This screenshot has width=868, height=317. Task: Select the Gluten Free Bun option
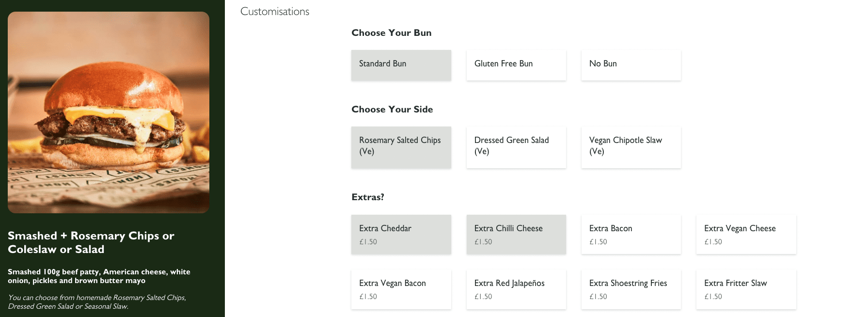[515, 64]
